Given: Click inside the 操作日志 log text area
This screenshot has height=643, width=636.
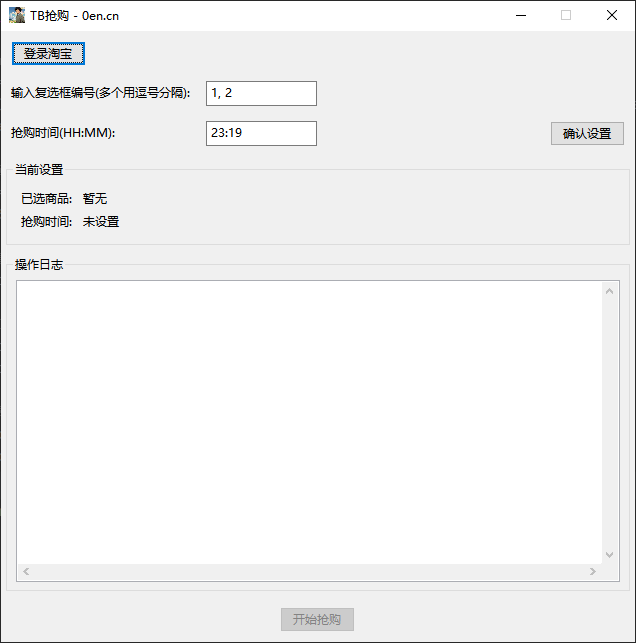Looking at the screenshot, I should (310, 422).
